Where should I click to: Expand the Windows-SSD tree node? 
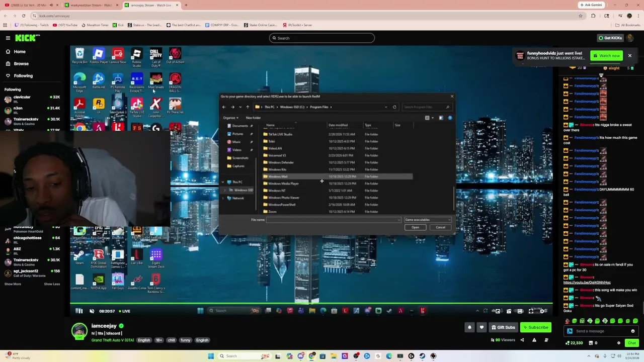(x=225, y=190)
